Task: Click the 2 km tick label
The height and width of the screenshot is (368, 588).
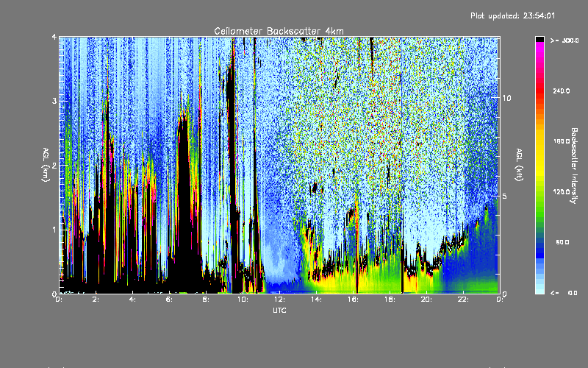Action: tap(54, 165)
